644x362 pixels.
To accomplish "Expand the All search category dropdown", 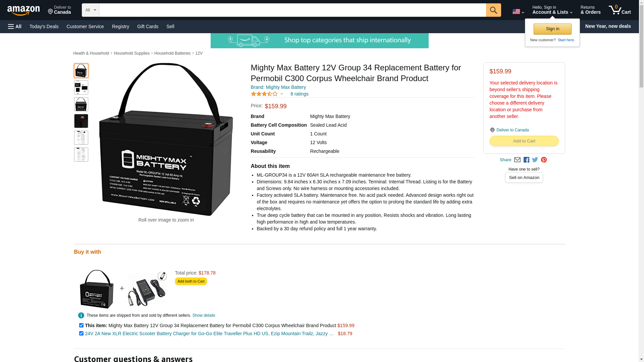I will tap(91, 10).
